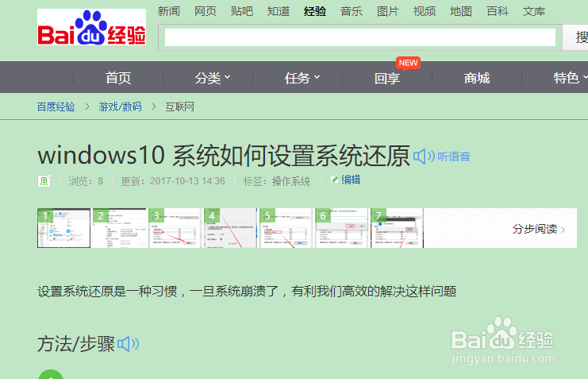The height and width of the screenshot is (379, 588).
Task: Click the 搜 search button
Action: pos(575,37)
